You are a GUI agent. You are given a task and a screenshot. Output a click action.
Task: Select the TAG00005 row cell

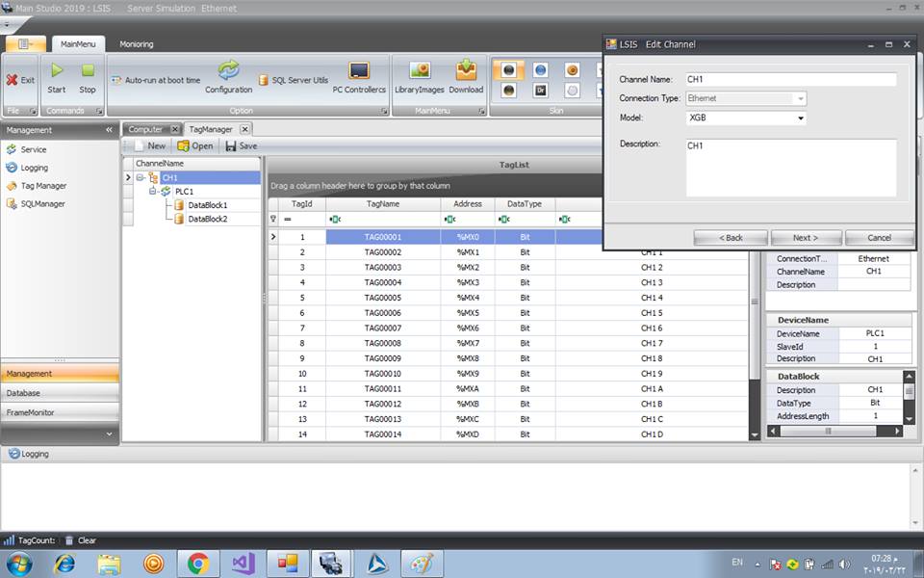click(x=383, y=298)
